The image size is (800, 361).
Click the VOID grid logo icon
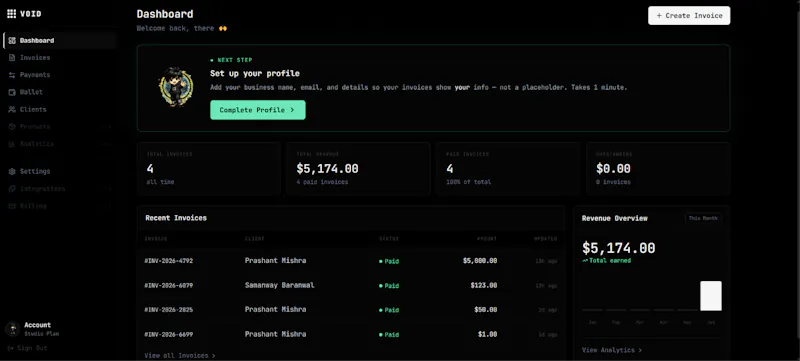[x=11, y=14]
